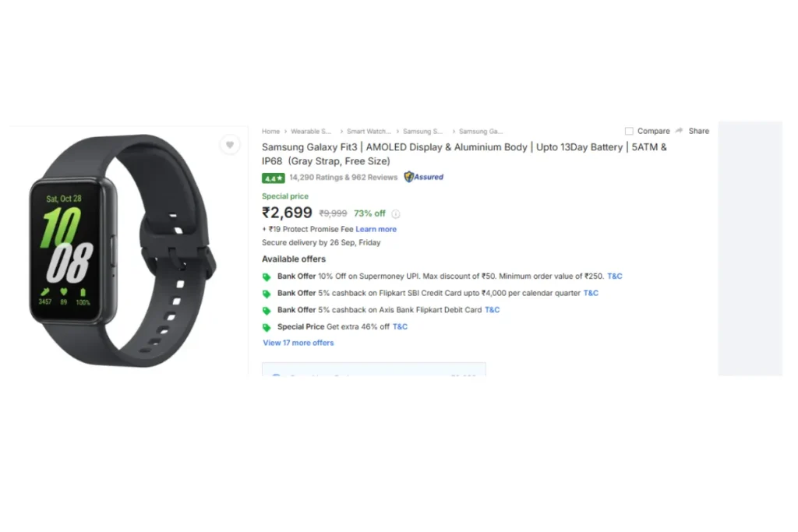Click the SBI Credit Card offer tag icon
Image resolution: width=798 pixels, height=532 pixels.
267,294
